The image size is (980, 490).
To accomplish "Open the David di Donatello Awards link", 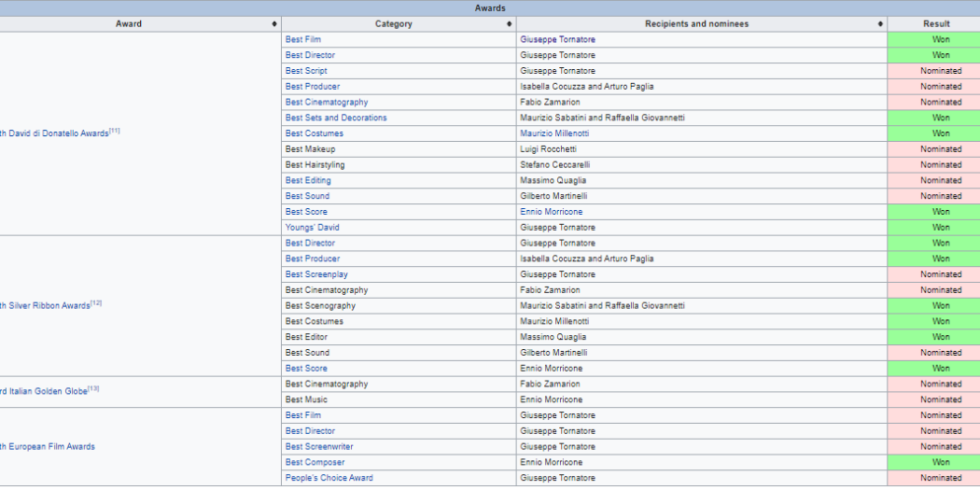I will (54, 133).
